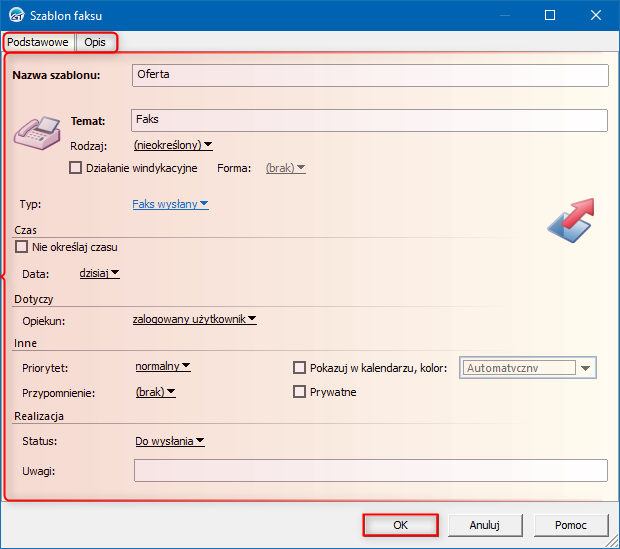This screenshot has width=620, height=549.
Task: Expand the Typ Faks wysłany dropdown
Action: click(x=170, y=204)
